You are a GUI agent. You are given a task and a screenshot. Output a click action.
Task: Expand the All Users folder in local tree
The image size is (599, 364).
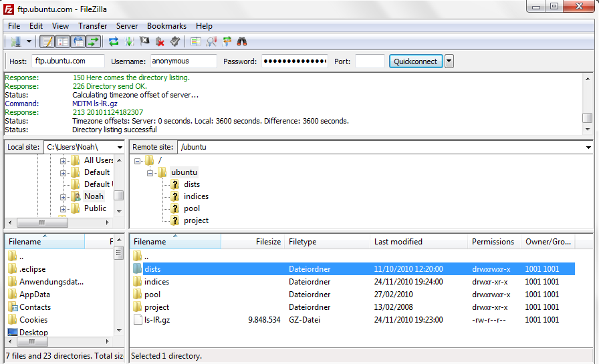coord(63,161)
